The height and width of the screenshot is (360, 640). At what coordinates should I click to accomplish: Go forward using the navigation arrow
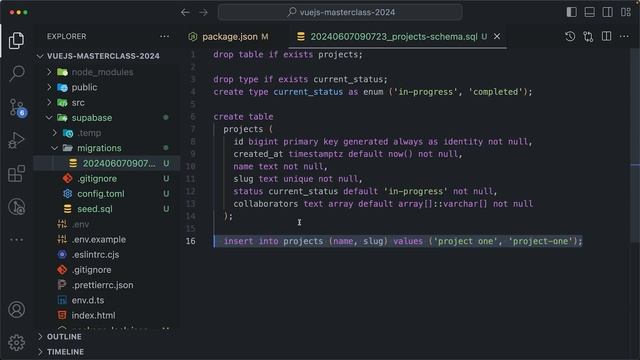(x=204, y=12)
